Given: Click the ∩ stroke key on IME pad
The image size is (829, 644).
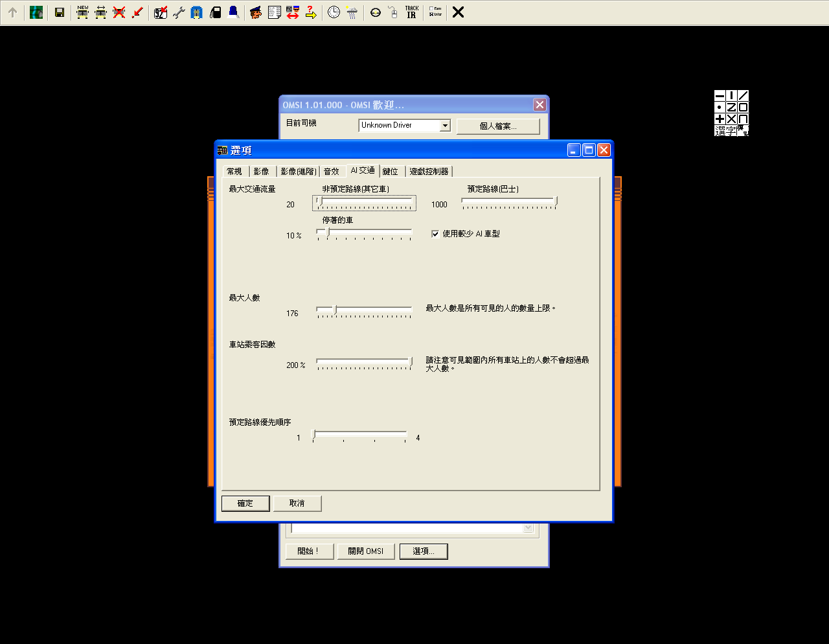Looking at the screenshot, I should coord(743,119).
